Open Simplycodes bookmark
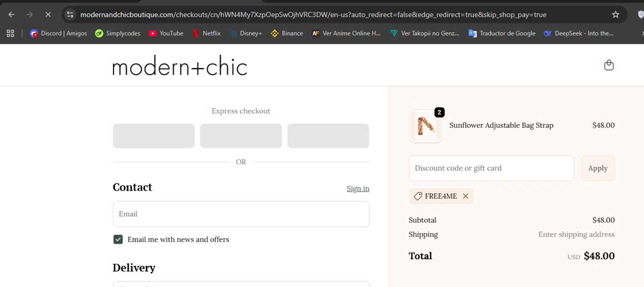The width and height of the screenshot is (644, 287). coord(118,33)
